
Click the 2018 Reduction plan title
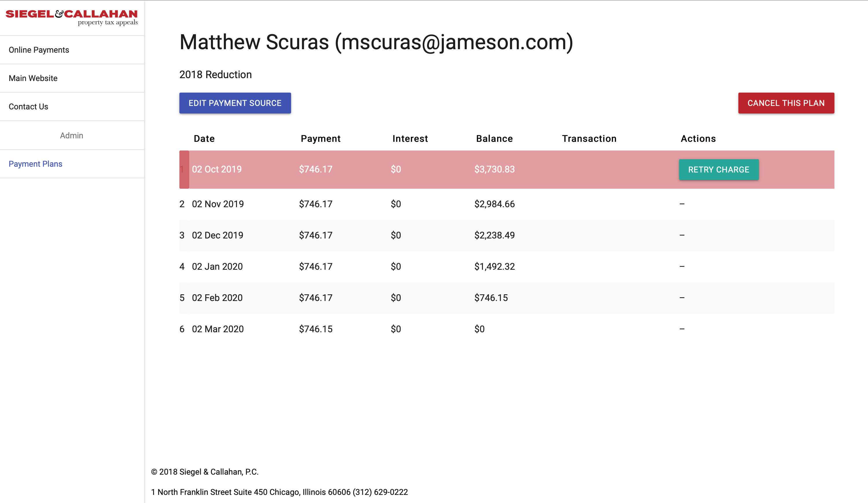click(x=215, y=75)
